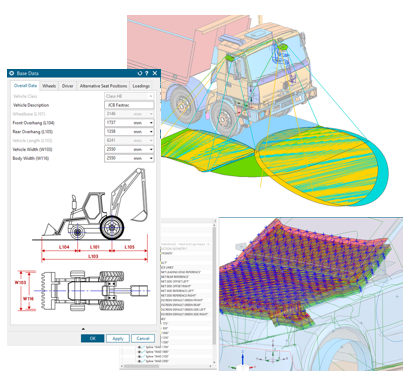Open help via the question mark icon
The height and width of the screenshot is (374, 412).
pyautogui.click(x=146, y=73)
